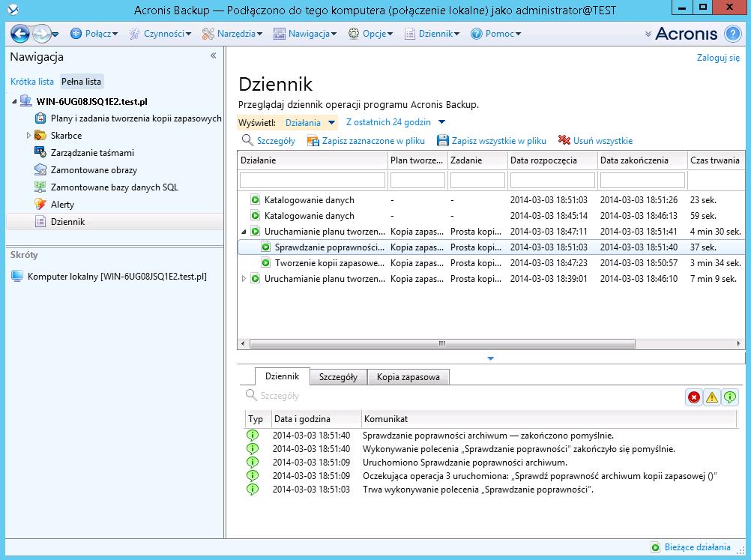Click status icon of Tworzenie kopii zapasowe row
The height and width of the screenshot is (560, 751).
265,262
